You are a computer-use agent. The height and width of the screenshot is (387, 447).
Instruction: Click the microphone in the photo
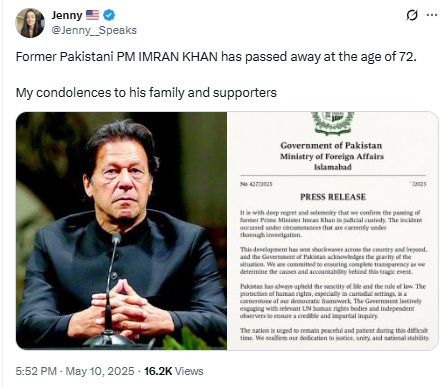coord(110,290)
